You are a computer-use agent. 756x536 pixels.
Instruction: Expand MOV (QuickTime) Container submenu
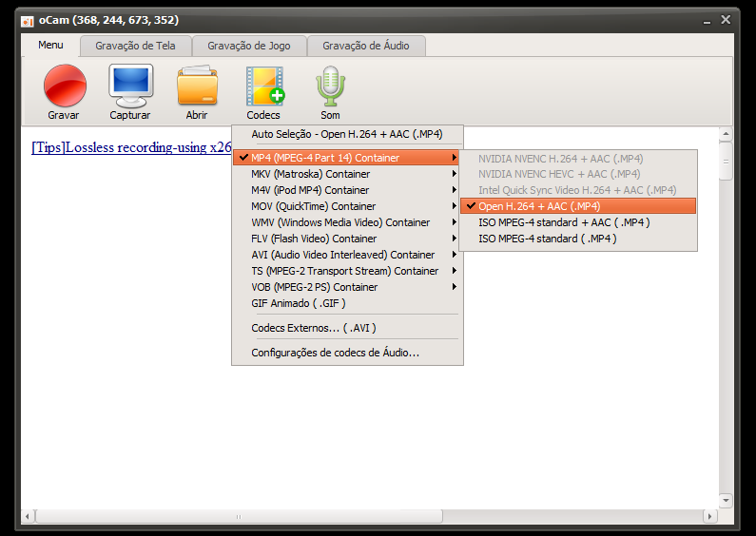(347, 206)
